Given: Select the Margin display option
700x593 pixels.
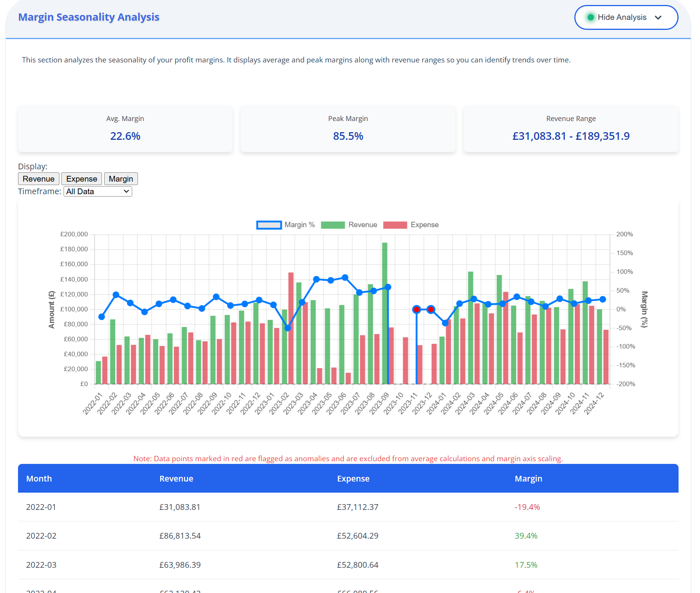Looking at the screenshot, I should 121,179.
